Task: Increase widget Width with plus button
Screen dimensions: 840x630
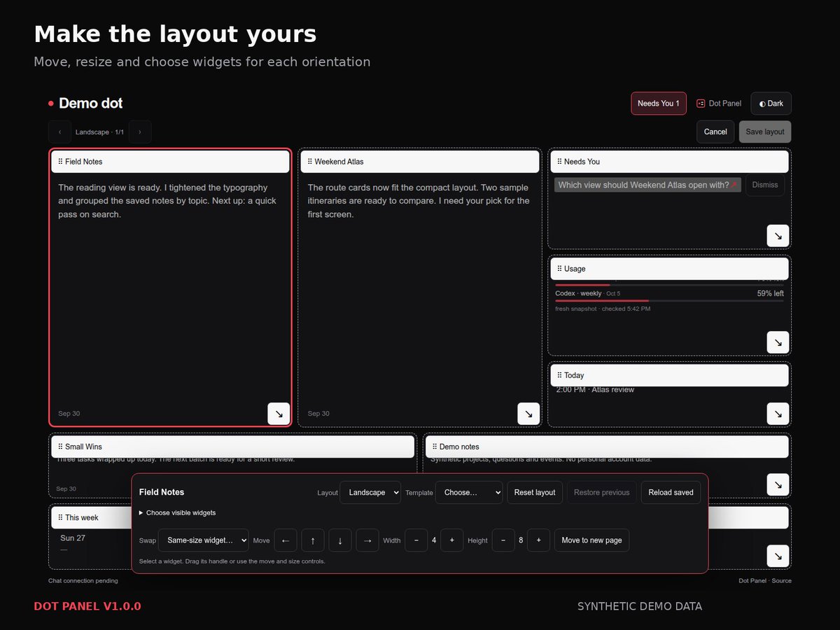Action: (x=452, y=540)
